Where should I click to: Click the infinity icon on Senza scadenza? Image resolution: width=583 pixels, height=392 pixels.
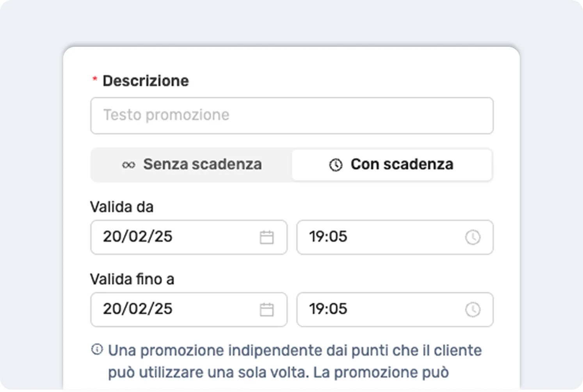tap(128, 165)
